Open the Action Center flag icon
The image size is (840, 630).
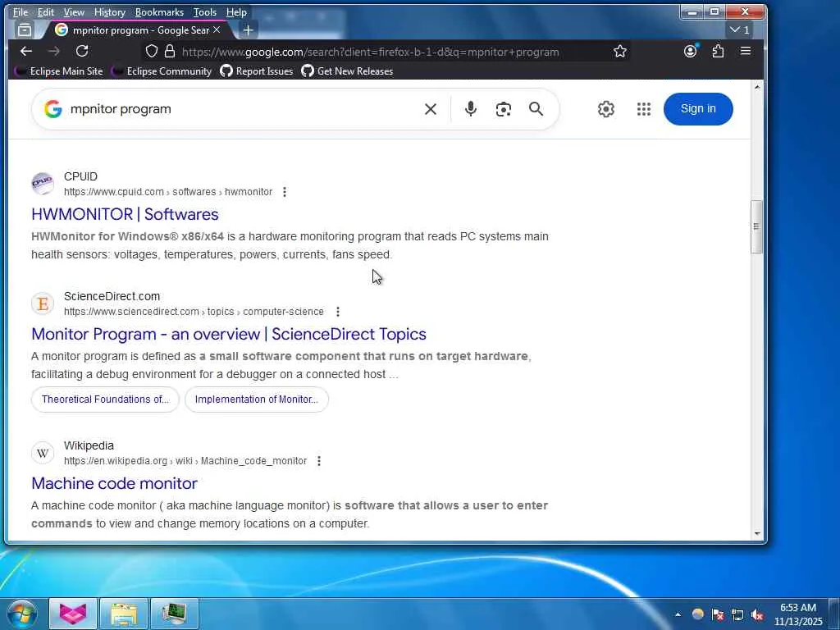717,614
